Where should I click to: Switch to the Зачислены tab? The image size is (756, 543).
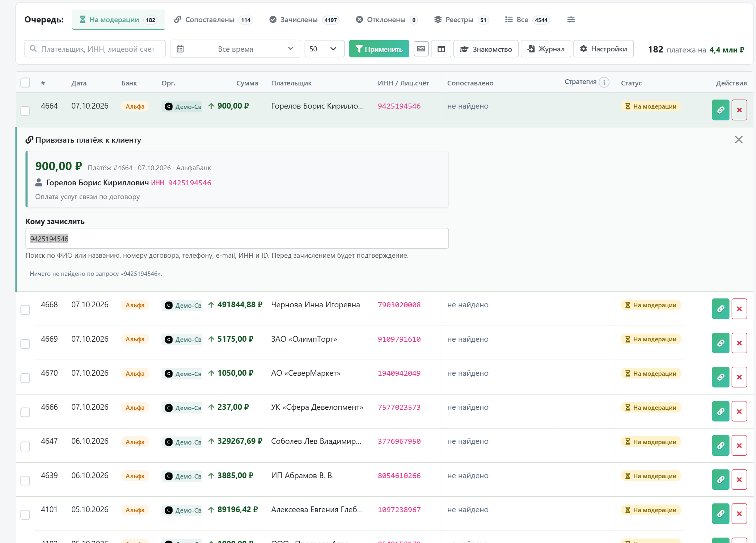304,20
